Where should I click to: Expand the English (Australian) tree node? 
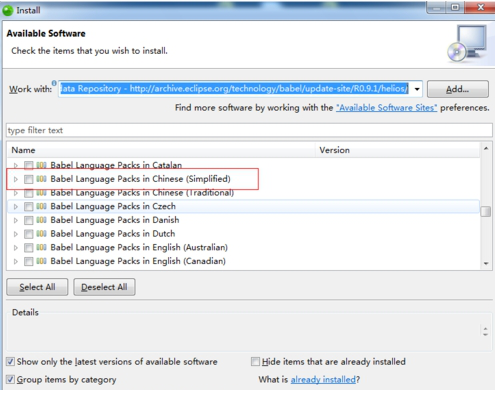click(x=15, y=248)
